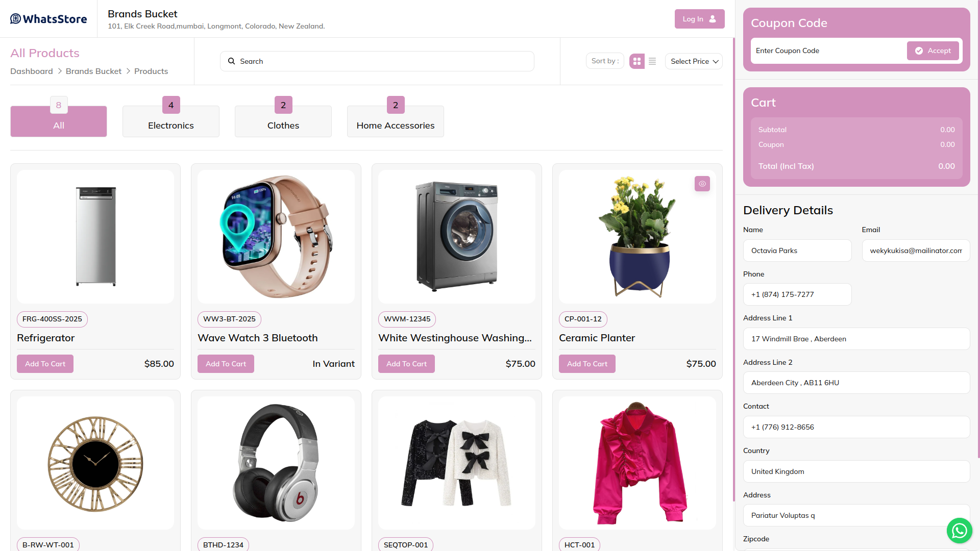This screenshot has height=551, width=980.
Task: Select the Home Accessories category tab
Action: [396, 121]
